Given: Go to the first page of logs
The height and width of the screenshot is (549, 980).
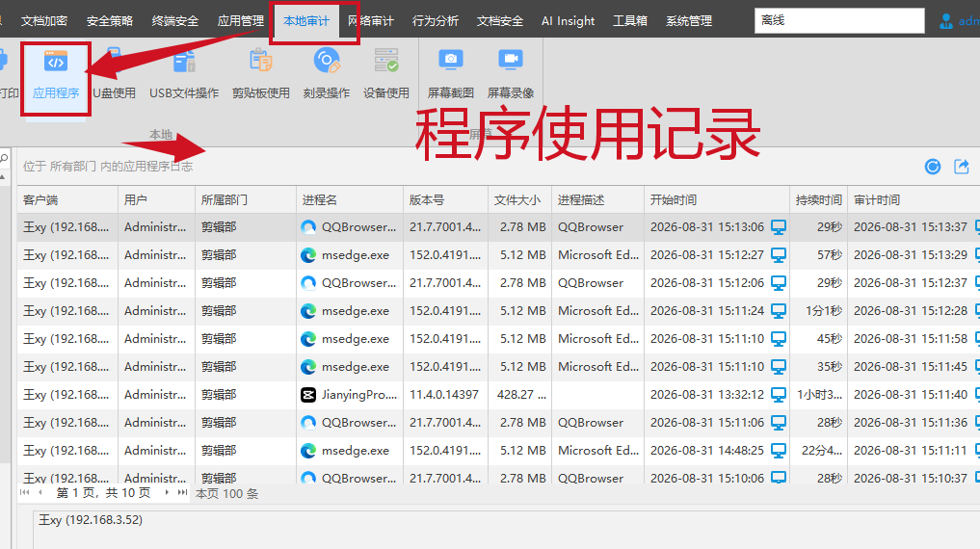Looking at the screenshot, I should coord(24,493).
